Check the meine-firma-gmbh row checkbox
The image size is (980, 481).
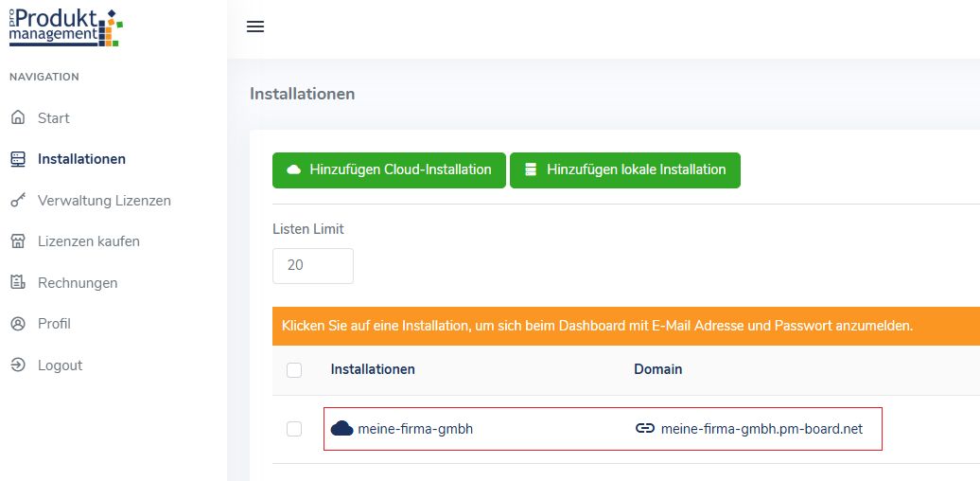point(294,429)
